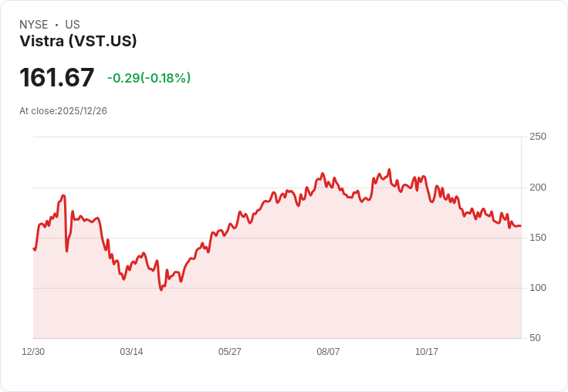Image resolution: width=568 pixels, height=392 pixels.
Task: Click the NYSE exchange label
Action: [34, 25]
